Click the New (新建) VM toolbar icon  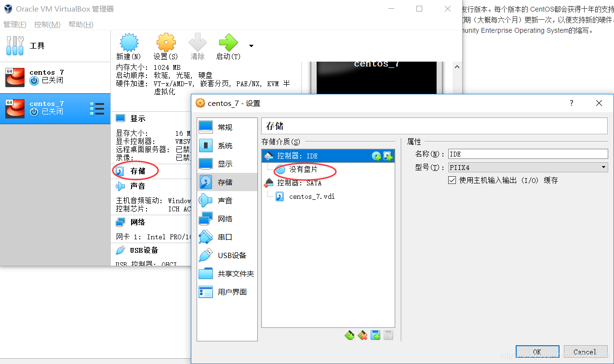(x=129, y=43)
